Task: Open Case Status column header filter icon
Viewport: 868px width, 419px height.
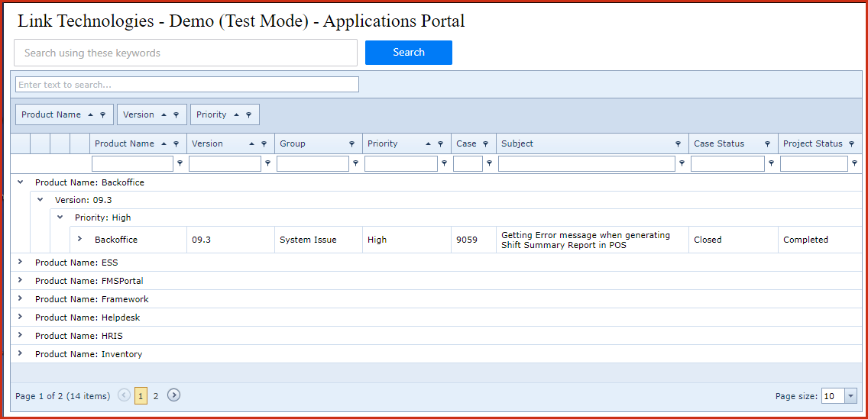Action: click(767, 143)
